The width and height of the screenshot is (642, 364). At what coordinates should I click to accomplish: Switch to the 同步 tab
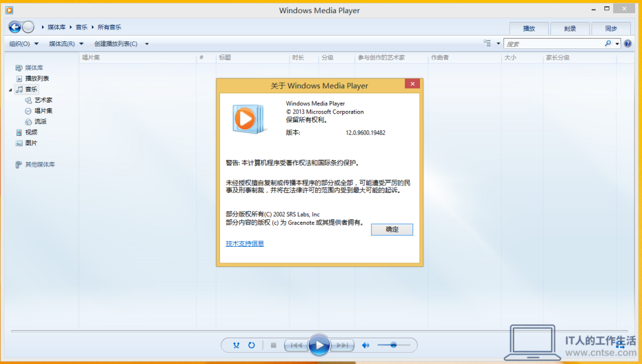pos(611,29)
